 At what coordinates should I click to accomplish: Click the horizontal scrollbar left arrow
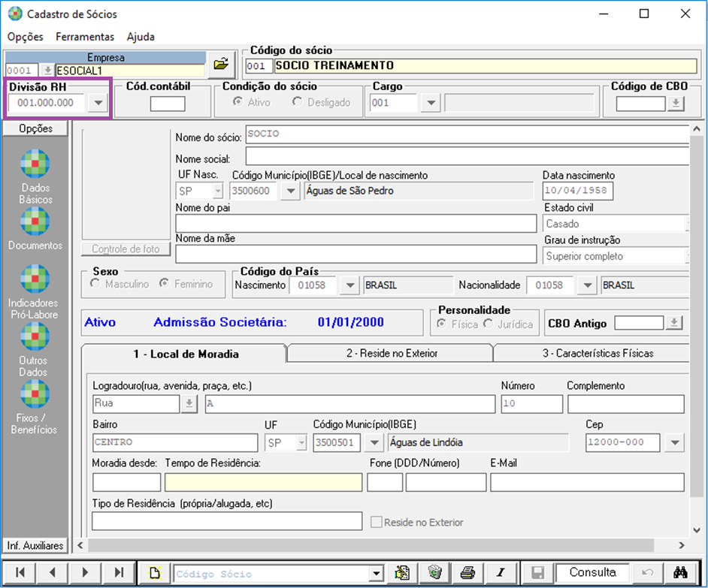click(x=80, y=546)
